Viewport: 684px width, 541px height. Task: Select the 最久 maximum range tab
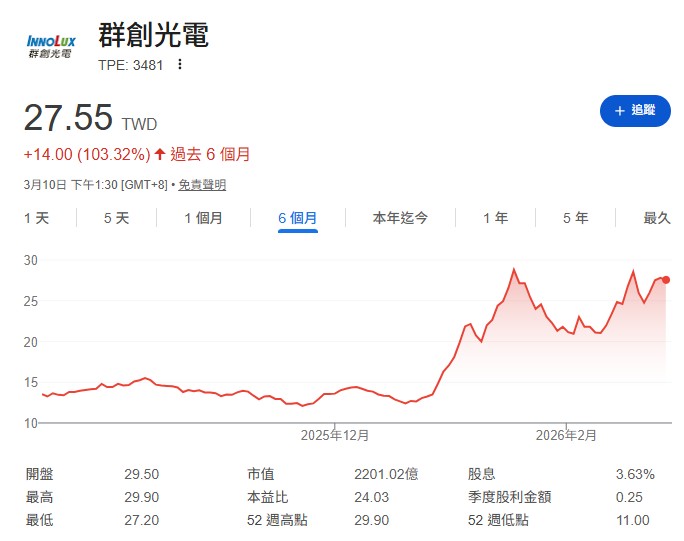(657, 218)
